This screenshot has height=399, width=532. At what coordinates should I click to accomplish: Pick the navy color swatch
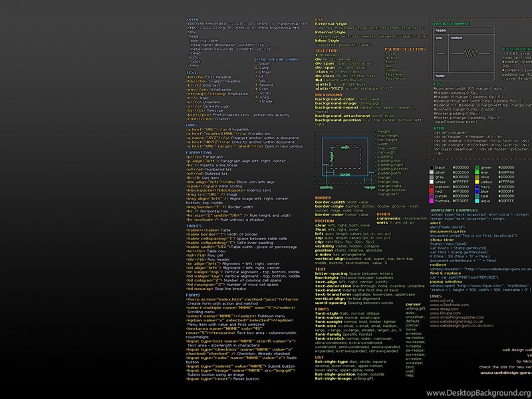tap(477, 187)
